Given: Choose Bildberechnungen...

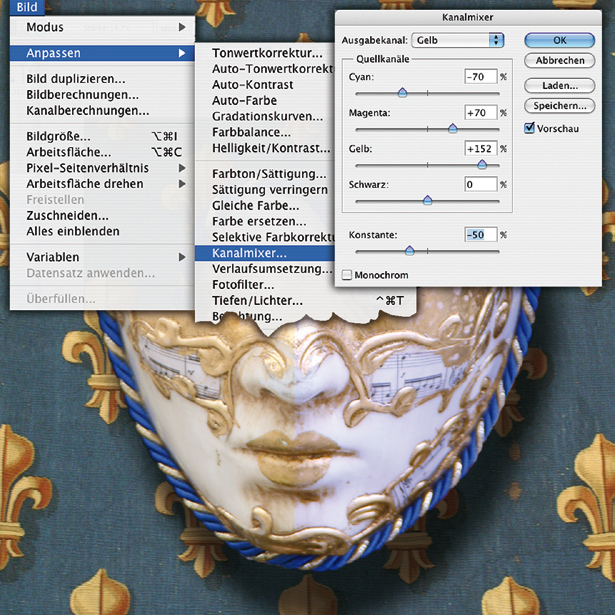Looking at the screenshot, I should (82, 95).
